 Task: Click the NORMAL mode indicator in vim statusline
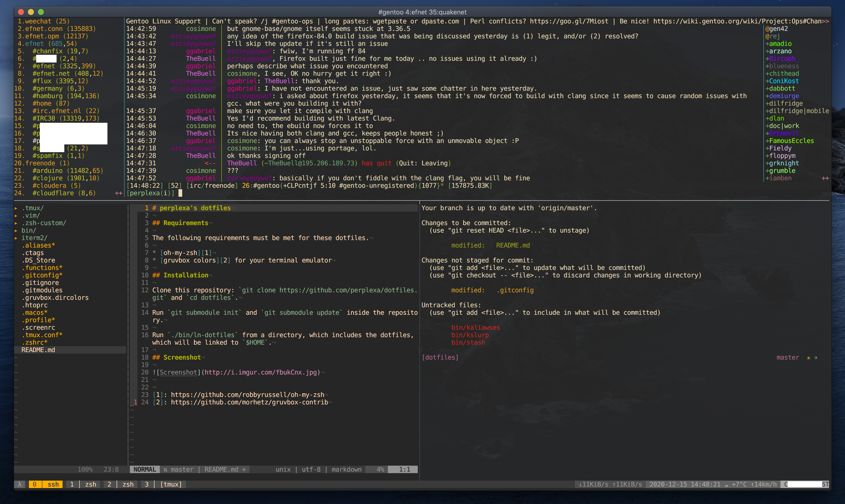(145, 469)
